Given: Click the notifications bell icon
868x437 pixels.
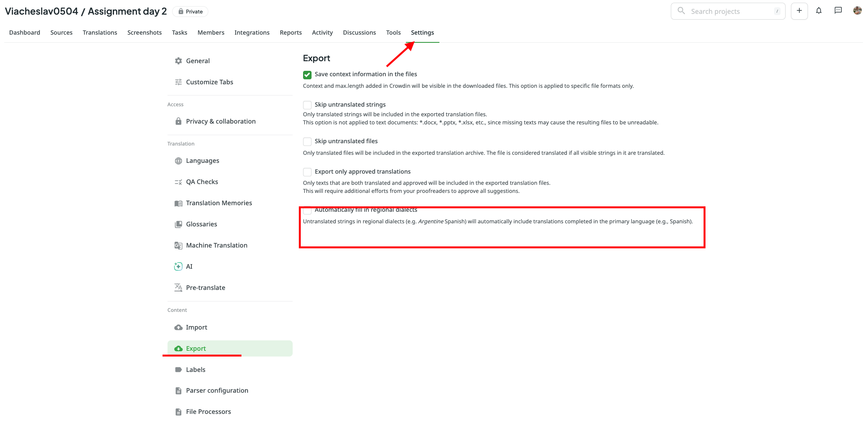Looking at the screenshot, I should tap(819, 11).
